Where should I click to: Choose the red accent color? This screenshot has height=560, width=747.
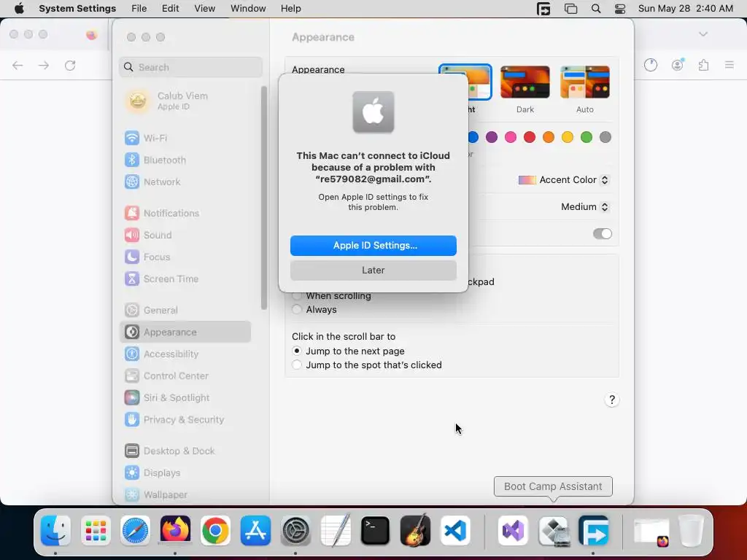[x=530, y=137]
